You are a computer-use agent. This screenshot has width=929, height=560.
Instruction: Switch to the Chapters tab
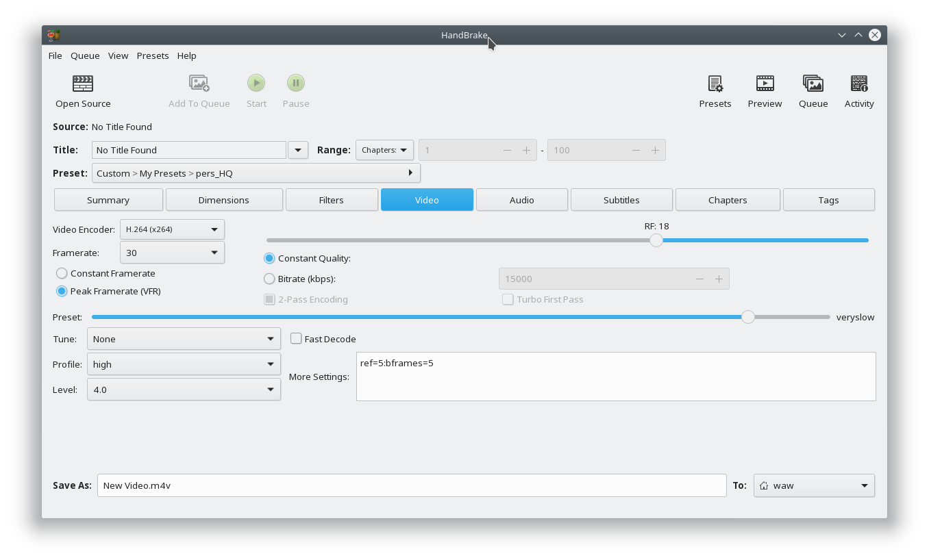click(728, 200)
